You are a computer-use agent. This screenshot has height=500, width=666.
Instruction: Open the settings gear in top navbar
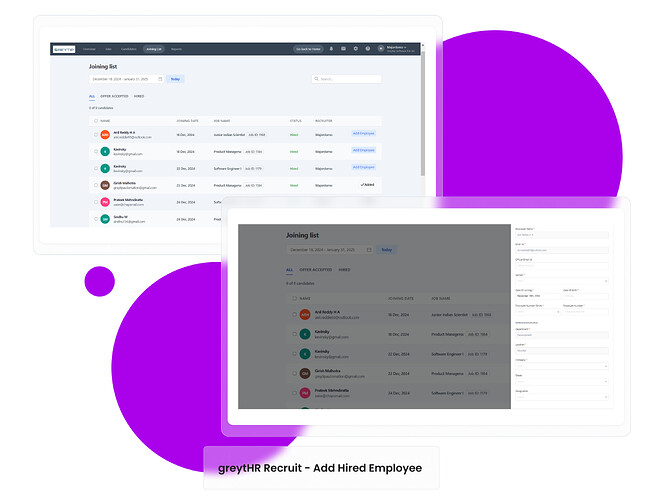tap(356, 49)
